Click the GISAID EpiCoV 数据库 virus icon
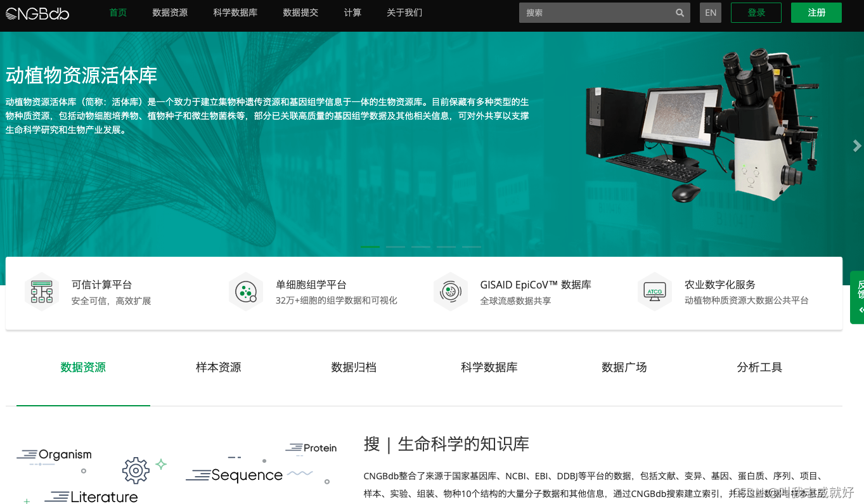Image resolution: width=864 pixels, height=504 pixels. point(450,291)
